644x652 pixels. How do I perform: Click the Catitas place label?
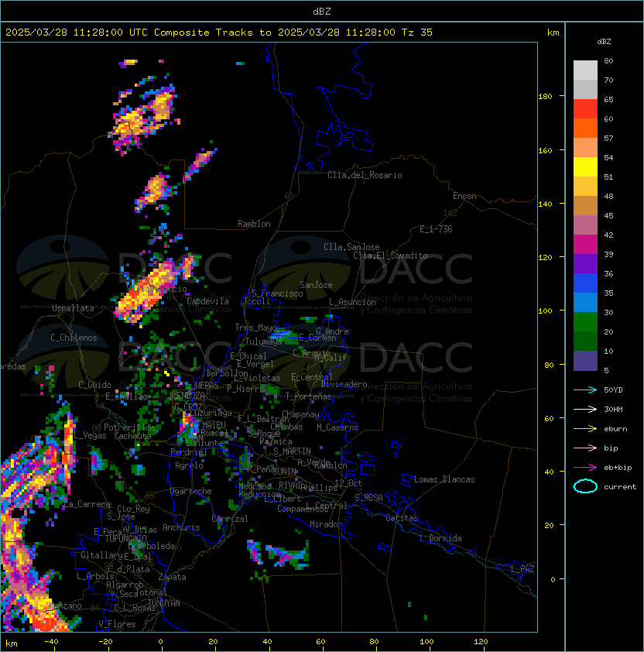point(402,518)
